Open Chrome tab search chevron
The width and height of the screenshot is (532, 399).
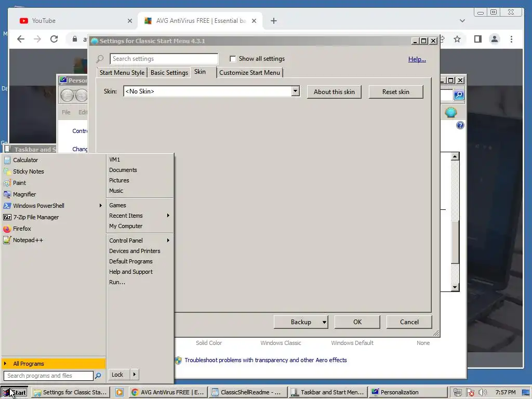pos(462,21)
